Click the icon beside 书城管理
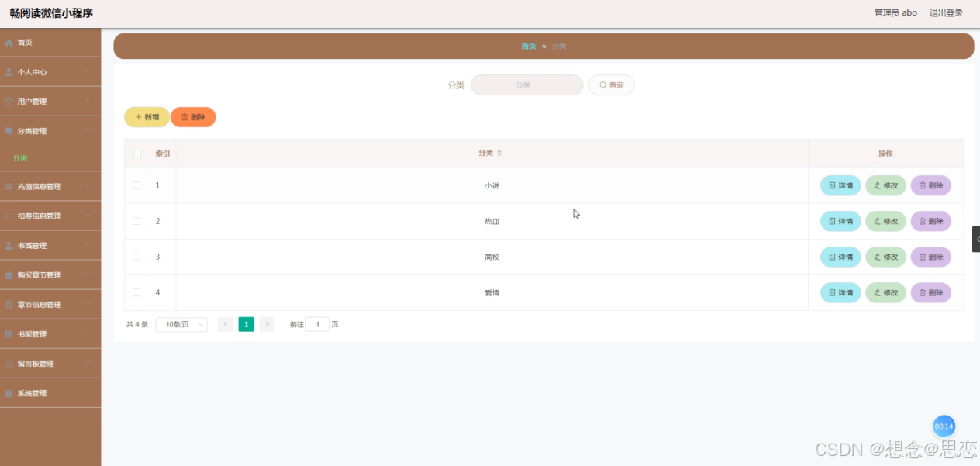This screenshot has height=466, width=980. point(9,246)
